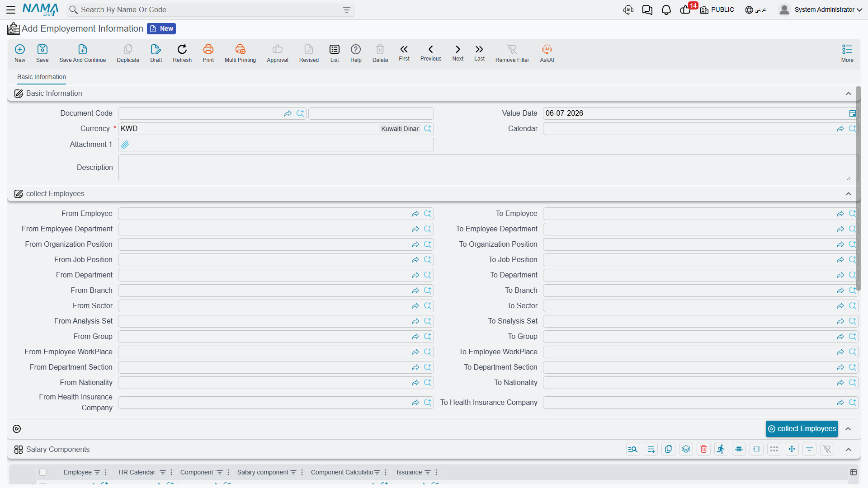Screen dimensions: 868x488
Task: Open HR Calendar column menu
Action: click(171, 472)
